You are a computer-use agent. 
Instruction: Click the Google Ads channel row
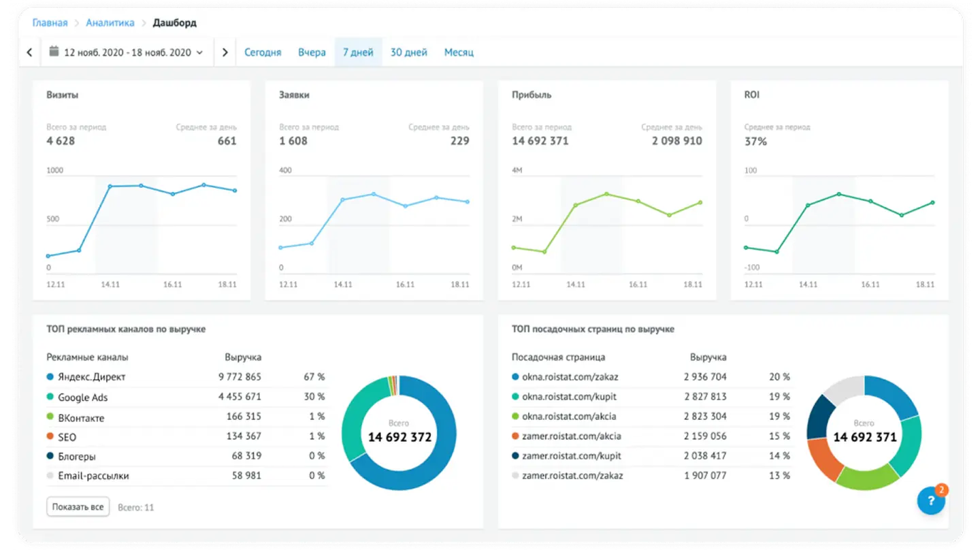tap(187, 397)
